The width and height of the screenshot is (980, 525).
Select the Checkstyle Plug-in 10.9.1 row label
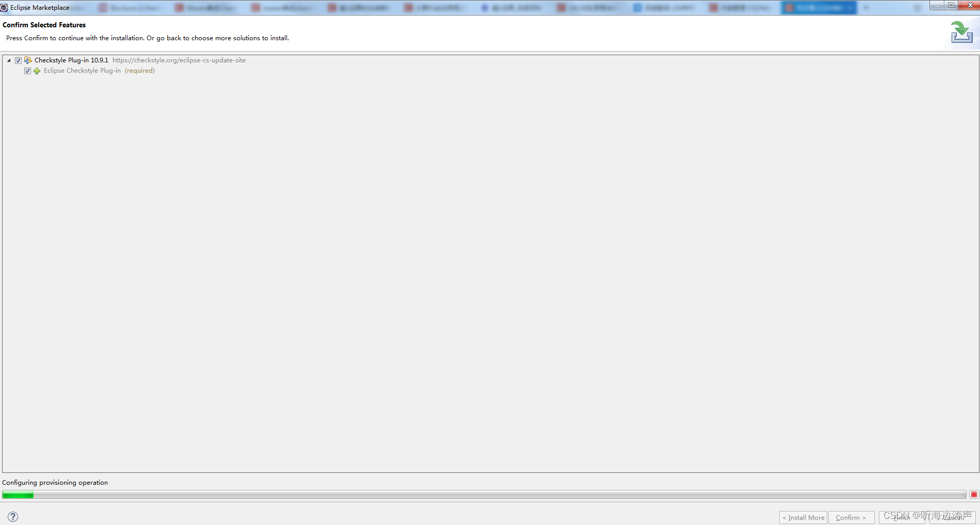[x=71, y=60]
